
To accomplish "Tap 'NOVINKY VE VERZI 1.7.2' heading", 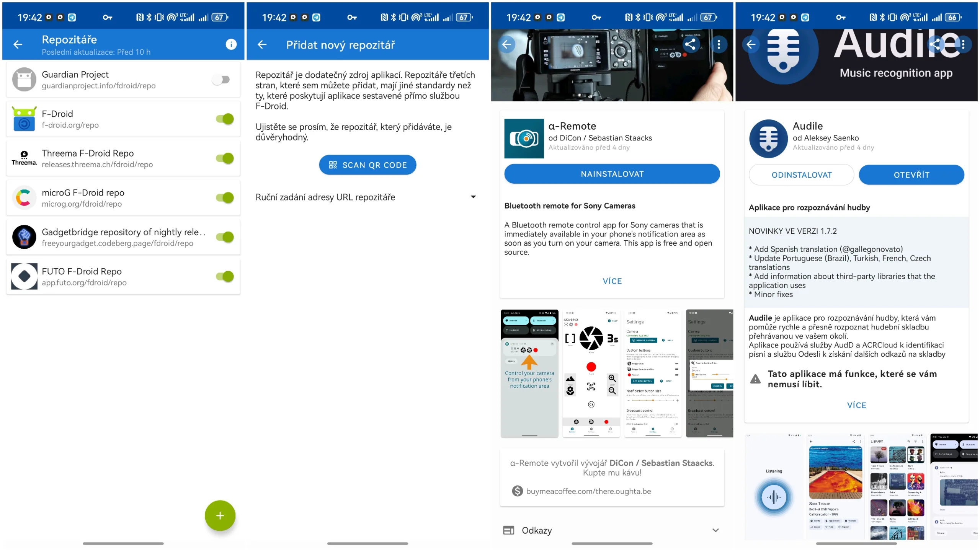I will 792,231.
